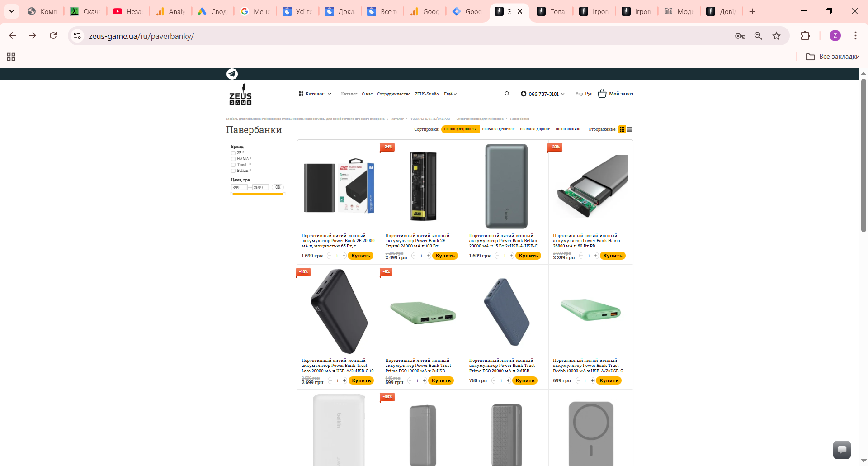Expand the Ещё menu
Viewport: 868px width, 466px height.
[x=450, y=94]
